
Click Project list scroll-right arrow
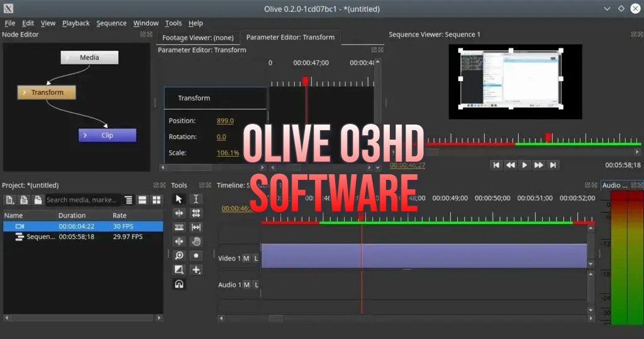point(159,318)
